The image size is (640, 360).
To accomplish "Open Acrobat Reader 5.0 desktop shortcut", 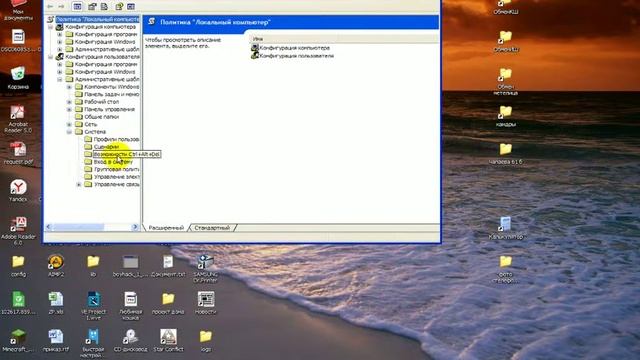I will [x=18, y=119].
